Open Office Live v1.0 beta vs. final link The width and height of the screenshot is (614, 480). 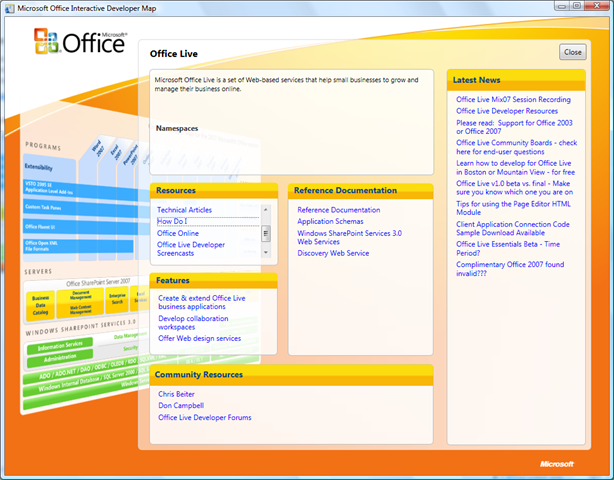tap(514, 188)
